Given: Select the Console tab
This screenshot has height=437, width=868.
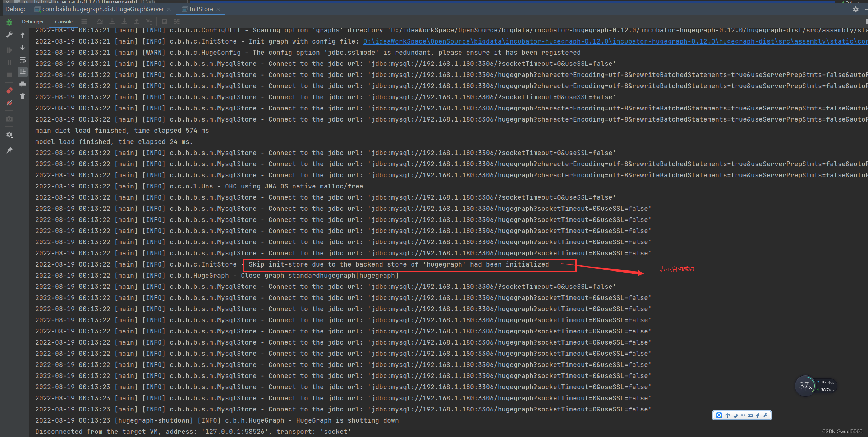Looking at the screenshot, I should click(64, 22).
